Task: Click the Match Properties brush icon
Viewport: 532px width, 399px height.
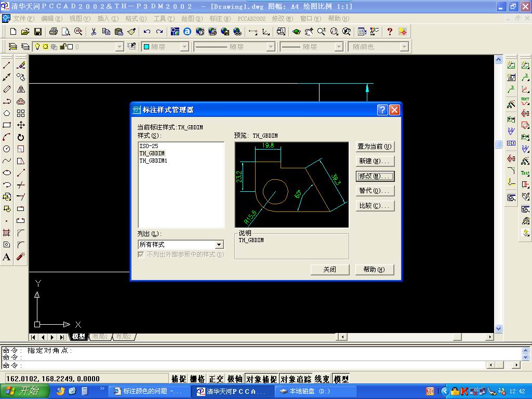Action: [131, 32]
